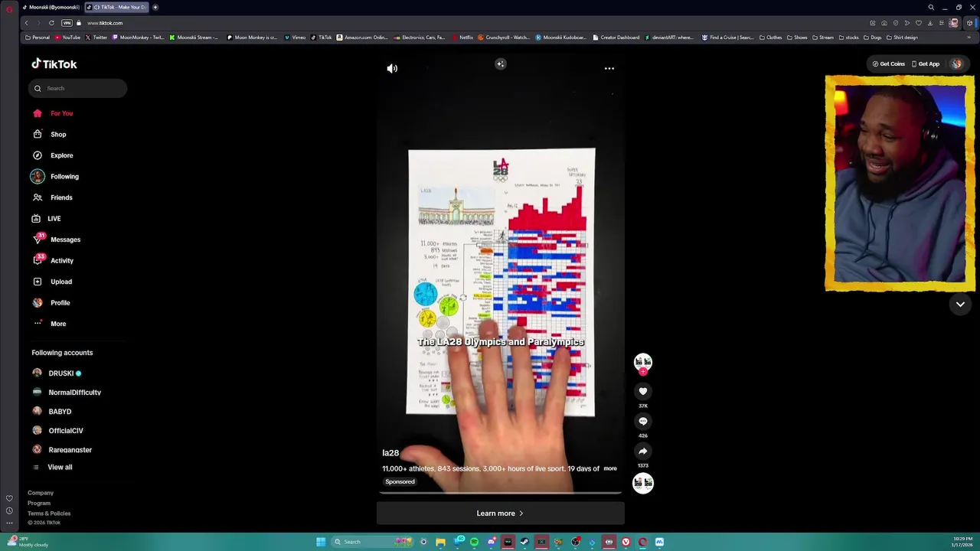Open comments with the speech bubble icon

pos(643,421)
